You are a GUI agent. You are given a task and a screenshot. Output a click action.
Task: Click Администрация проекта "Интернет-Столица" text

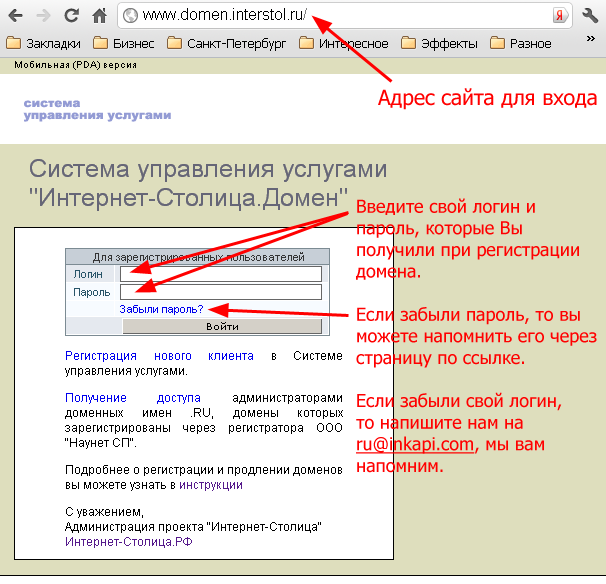193,527
